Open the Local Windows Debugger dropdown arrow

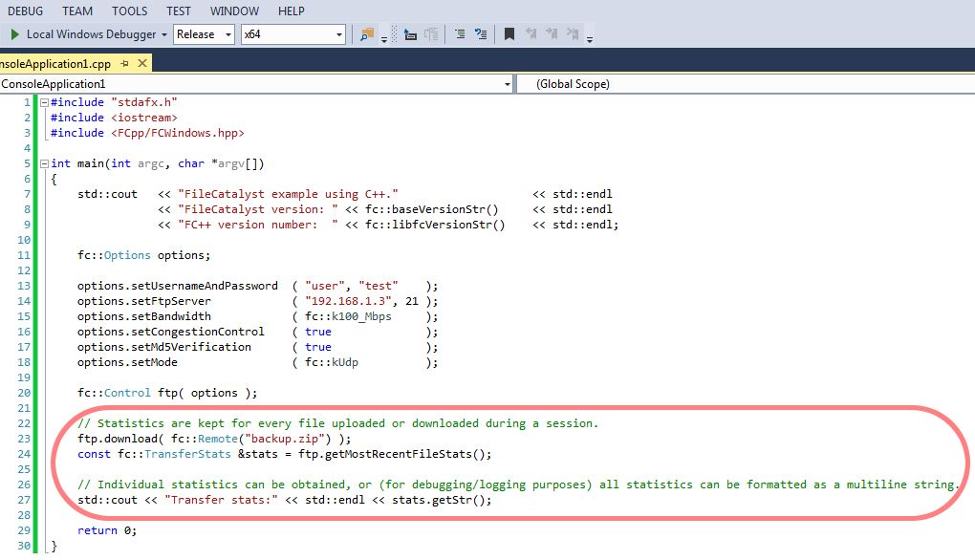(x=163, y=34)
